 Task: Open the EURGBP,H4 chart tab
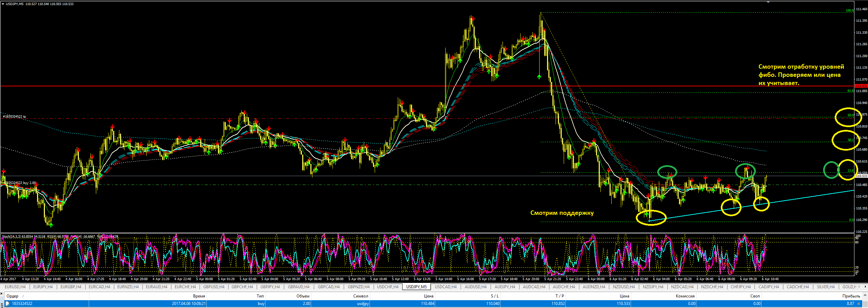[71, 287]
